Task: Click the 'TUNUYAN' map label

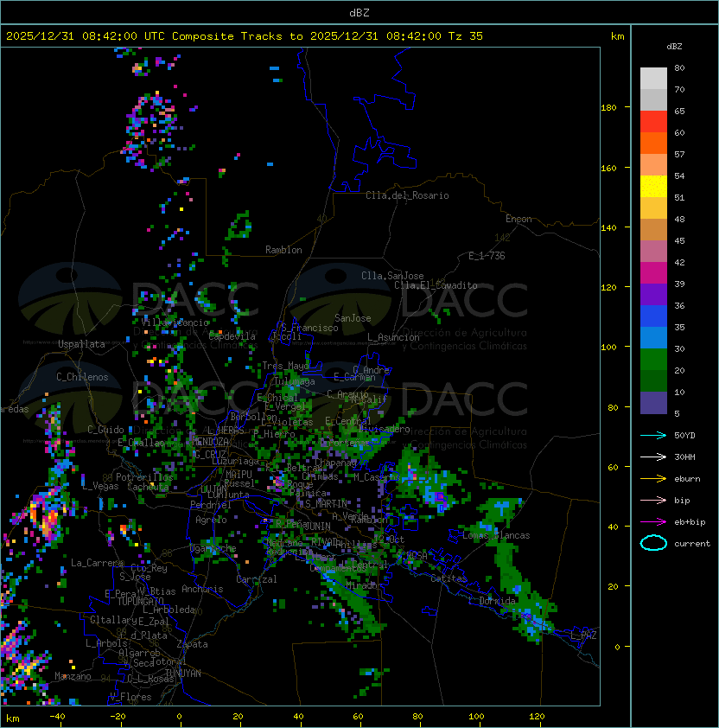Action: coord(183,674)
